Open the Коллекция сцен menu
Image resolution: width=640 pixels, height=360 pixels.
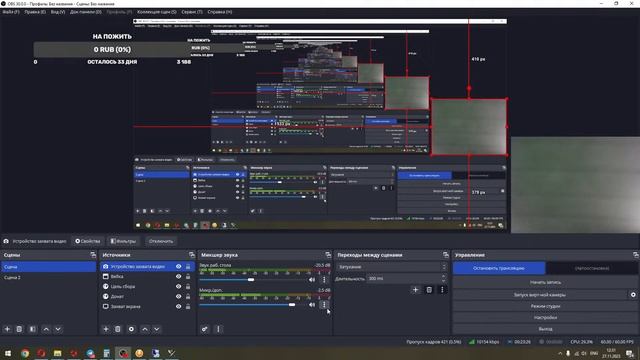pos(157,12)
